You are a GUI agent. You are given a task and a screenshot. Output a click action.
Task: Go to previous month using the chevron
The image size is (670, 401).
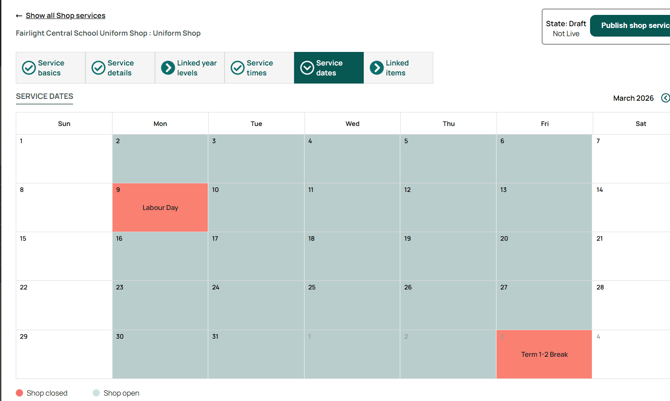pyautogui.click(x=665, y=98)
